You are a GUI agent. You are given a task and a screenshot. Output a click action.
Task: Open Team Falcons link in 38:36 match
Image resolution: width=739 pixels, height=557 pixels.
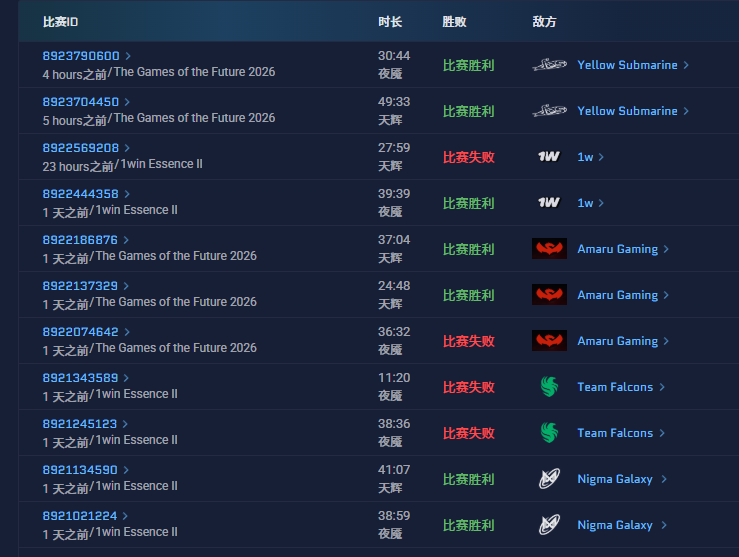pyautogui.click(x=615, y=433)
